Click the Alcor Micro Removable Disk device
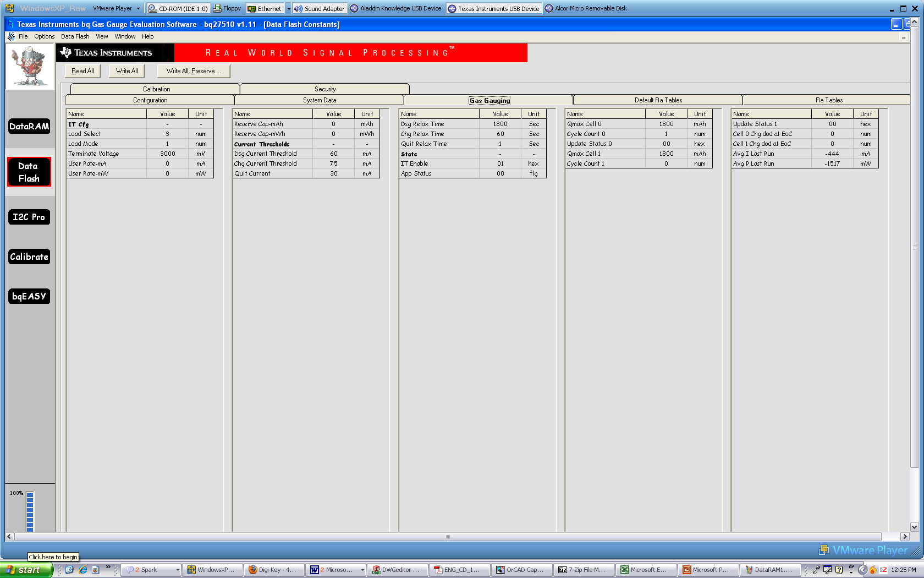The width and height of the screenshot is (924, 578). (x=586, y=8)
